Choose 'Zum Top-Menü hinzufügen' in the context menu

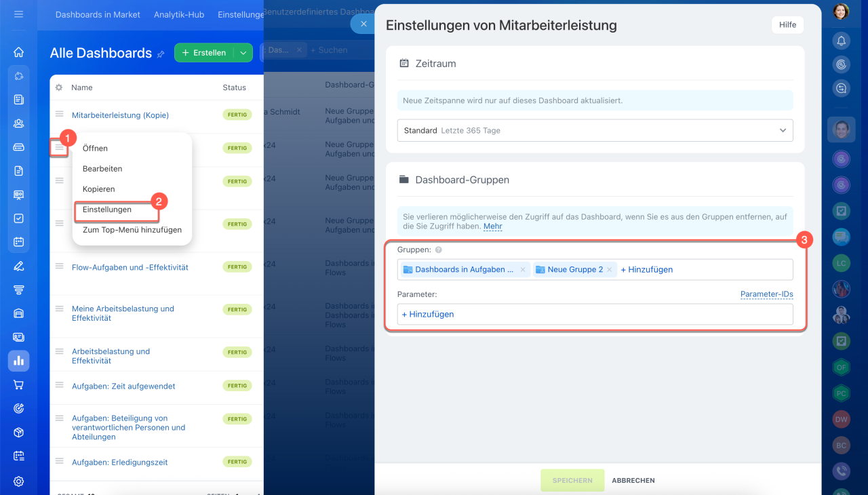132,230
